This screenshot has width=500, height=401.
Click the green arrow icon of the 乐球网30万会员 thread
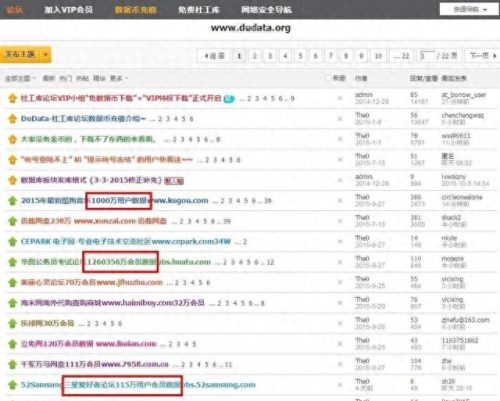coord(12,324)
